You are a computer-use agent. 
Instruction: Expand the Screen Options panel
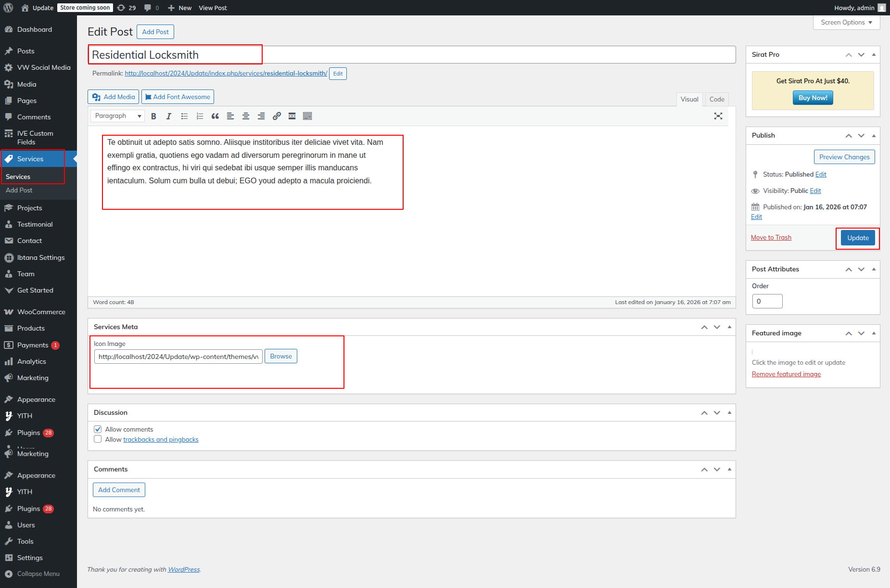pos(846,23)
